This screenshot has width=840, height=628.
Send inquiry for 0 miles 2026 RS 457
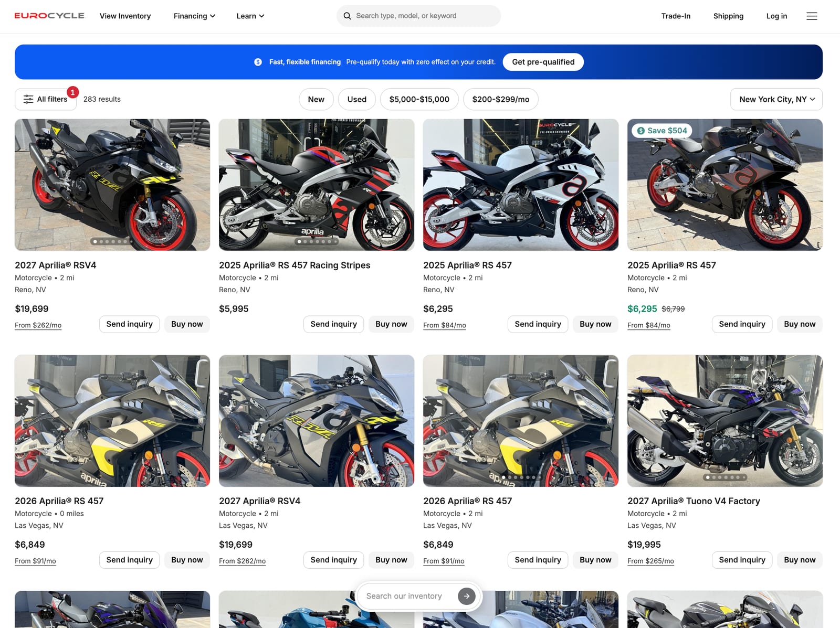point(129,560)
